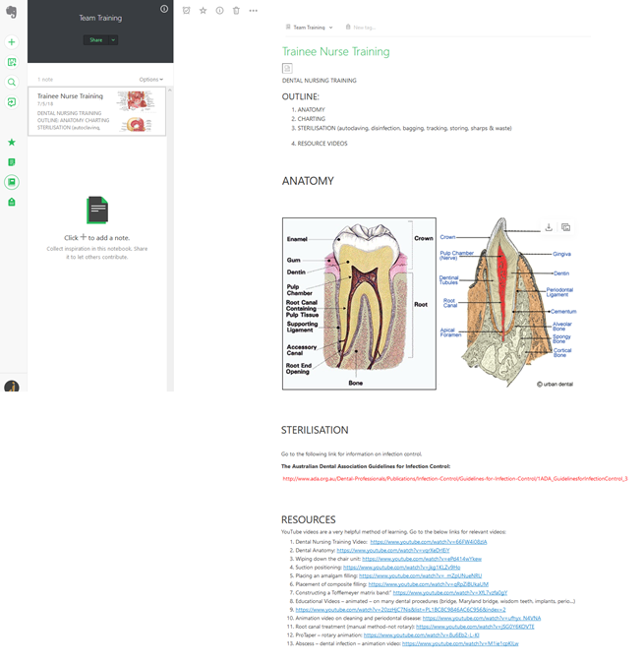Image resolution: width=644 pixels, height=663 pixels.
Task: Click outline item '2. CHARTING'
Action: [x=309, y=119]
